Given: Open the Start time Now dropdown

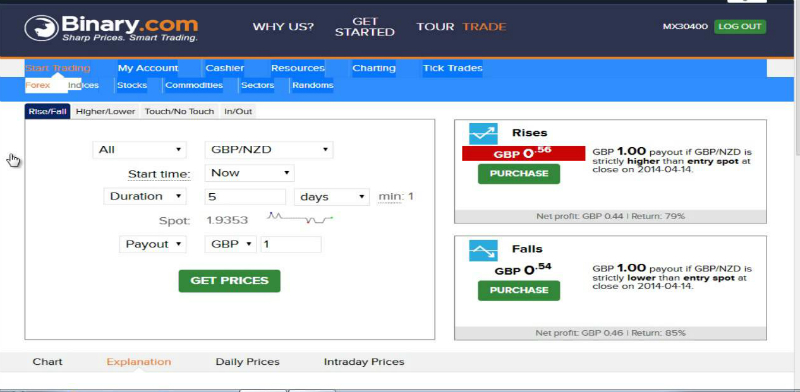Looking at the screenshot, I should (x=249, y=173).
